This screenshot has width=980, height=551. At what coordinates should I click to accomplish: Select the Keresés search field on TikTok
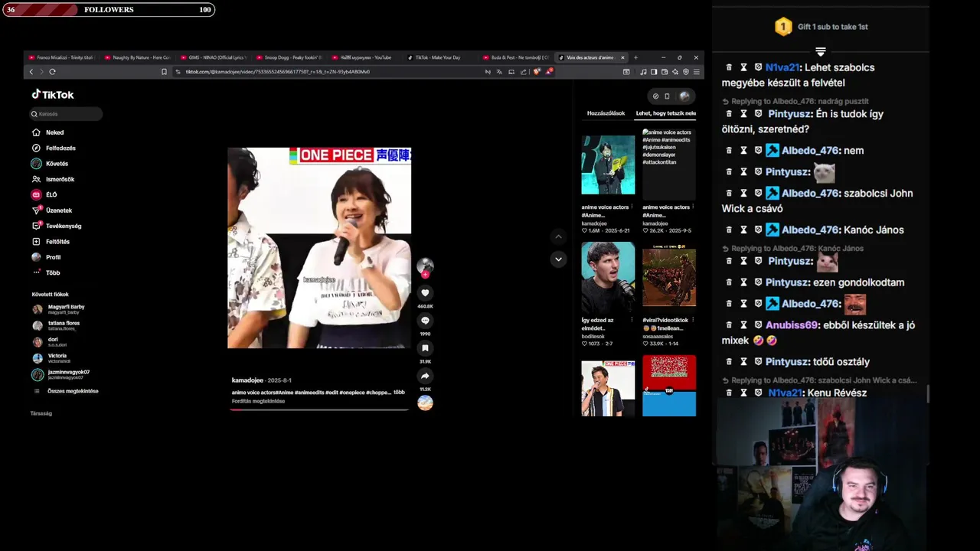tap(67, 114)
